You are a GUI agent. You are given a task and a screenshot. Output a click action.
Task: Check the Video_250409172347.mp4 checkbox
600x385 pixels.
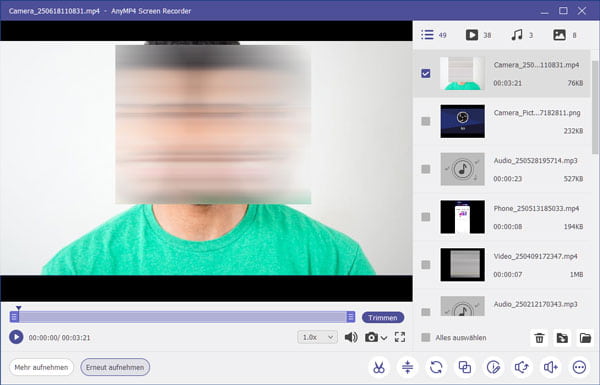(426, 265)
